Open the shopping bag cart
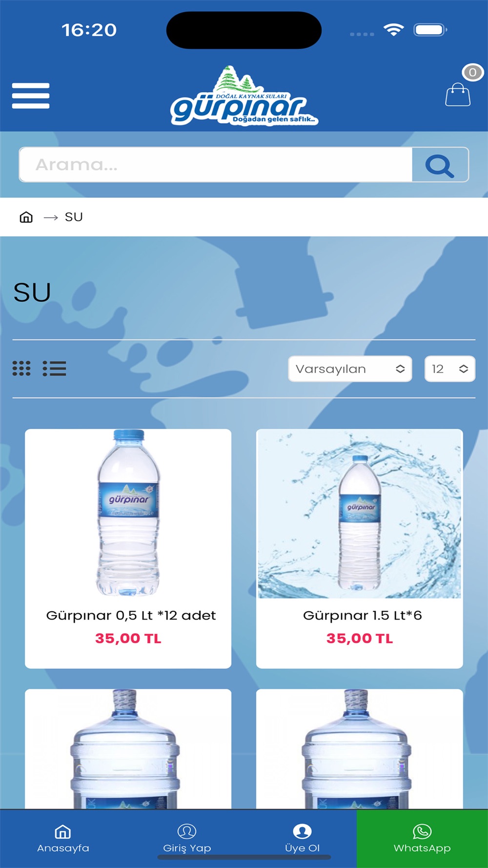Viewport: 488px width, 868px height. coord(458,94)
